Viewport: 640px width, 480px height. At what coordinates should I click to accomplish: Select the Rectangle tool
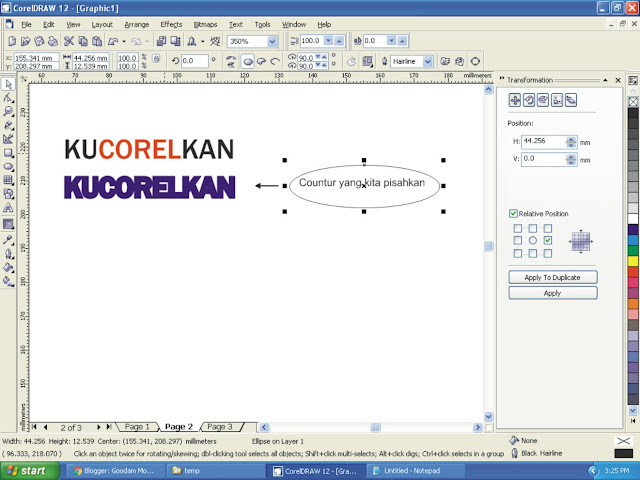point(8,153)
